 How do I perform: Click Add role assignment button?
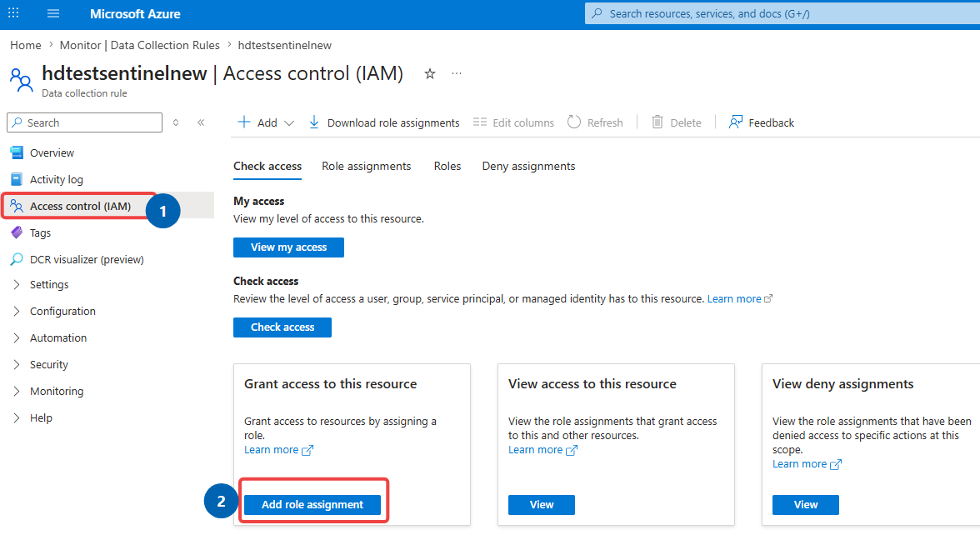(x=312, y=504)
